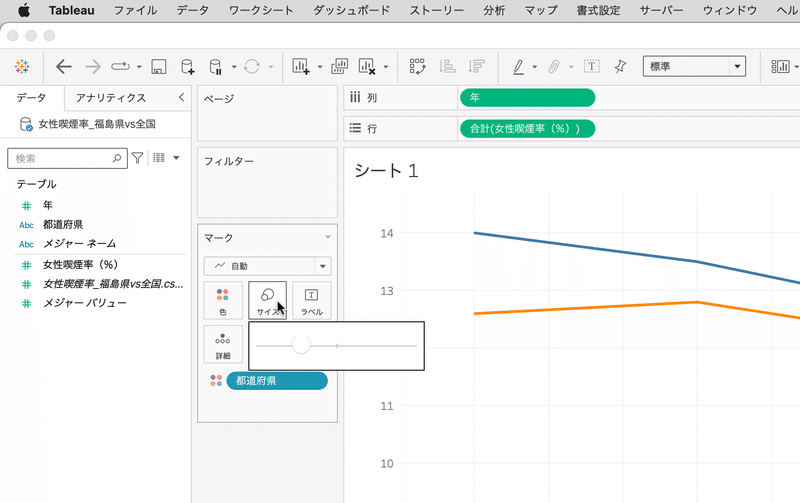Open the mark type 自動 dropdown
Image resolution: width=800 pixels, height=503 pixels.
click(267, 266)
